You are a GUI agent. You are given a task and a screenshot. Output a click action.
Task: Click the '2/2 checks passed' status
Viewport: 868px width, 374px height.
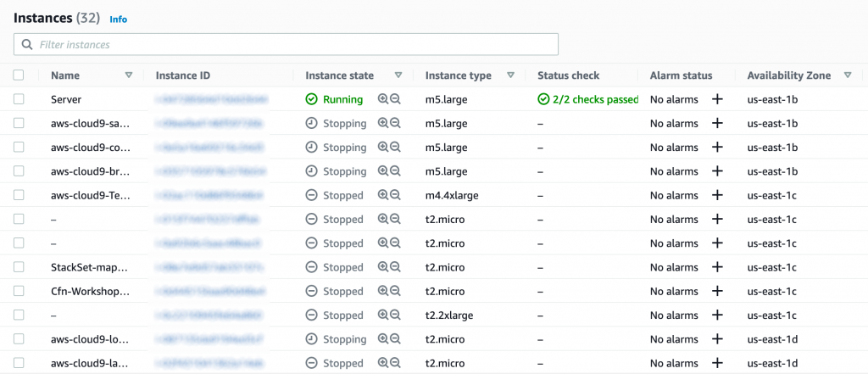588,100
